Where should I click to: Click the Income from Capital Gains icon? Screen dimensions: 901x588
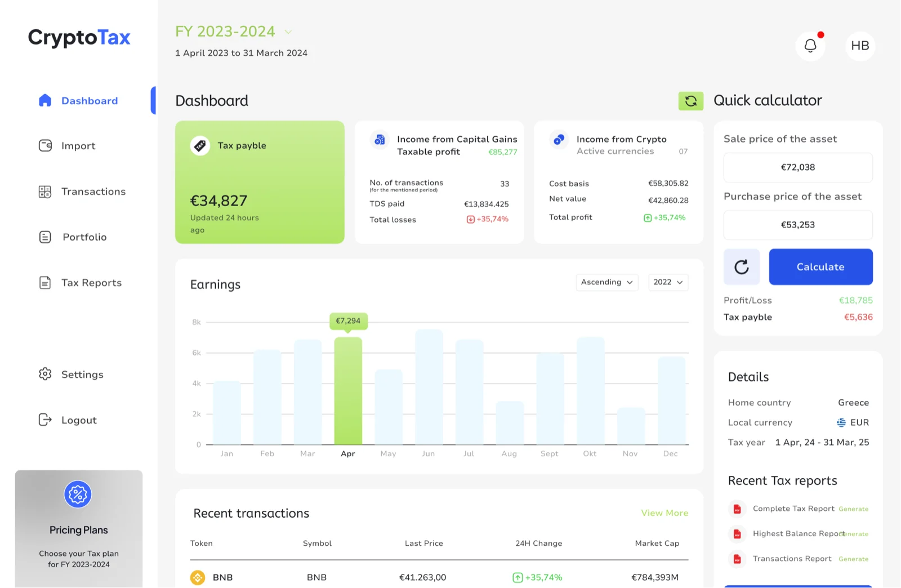coord(380,139)
